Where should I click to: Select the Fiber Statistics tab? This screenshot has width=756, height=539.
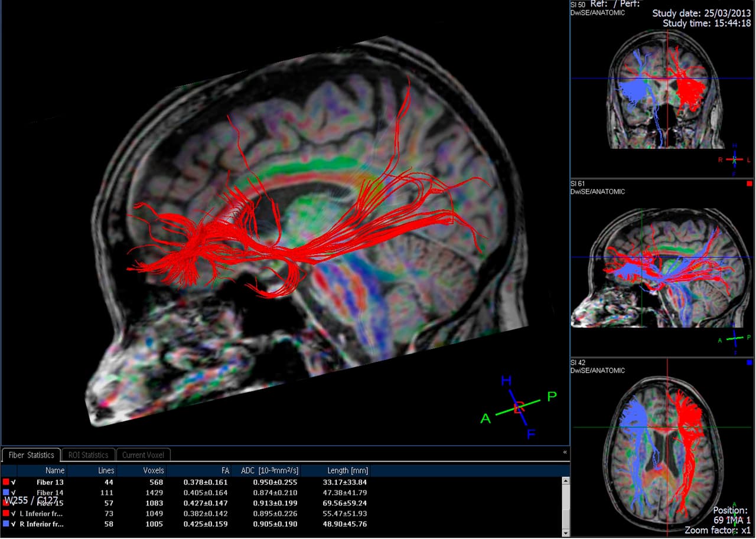[x=31, y=455]
